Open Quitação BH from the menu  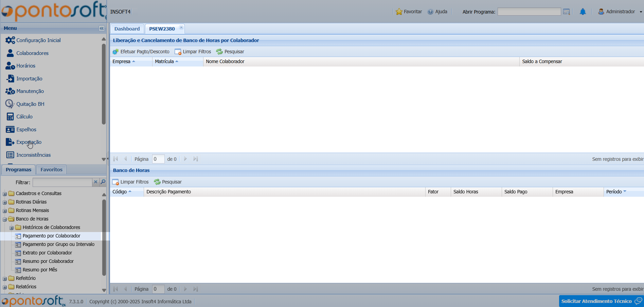tap(30, 104)
